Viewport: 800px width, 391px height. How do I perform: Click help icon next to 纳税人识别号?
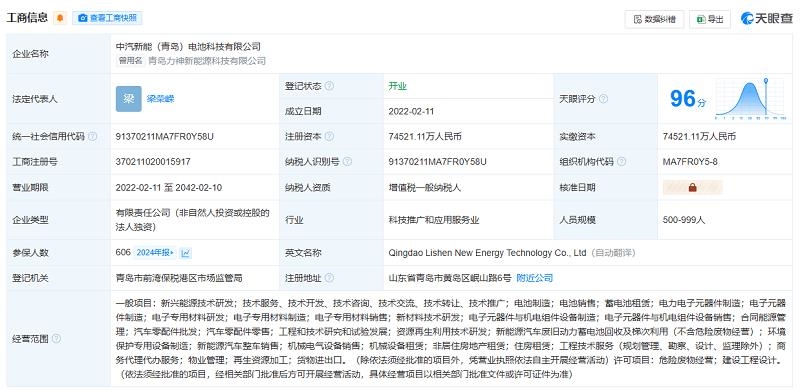(x=347, y=162)
